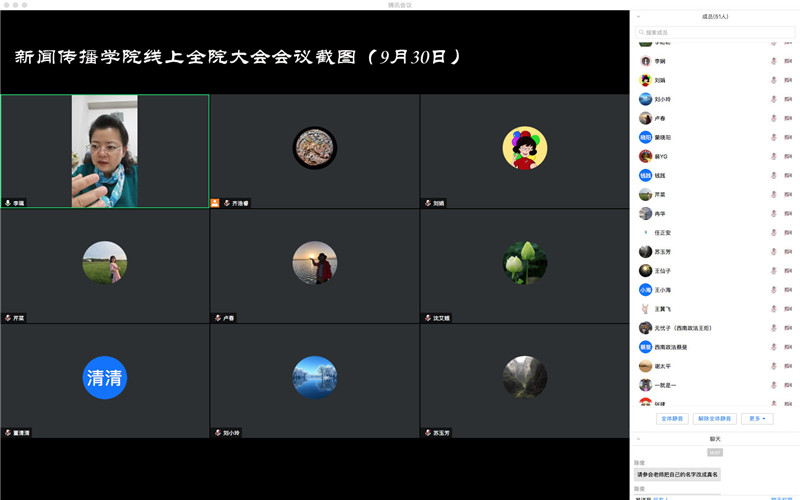The height and width of the screenshot is (500, 800).
Task: Click muted mic icon on 刘小玲 video tile
Action: (x=218, y=433)
